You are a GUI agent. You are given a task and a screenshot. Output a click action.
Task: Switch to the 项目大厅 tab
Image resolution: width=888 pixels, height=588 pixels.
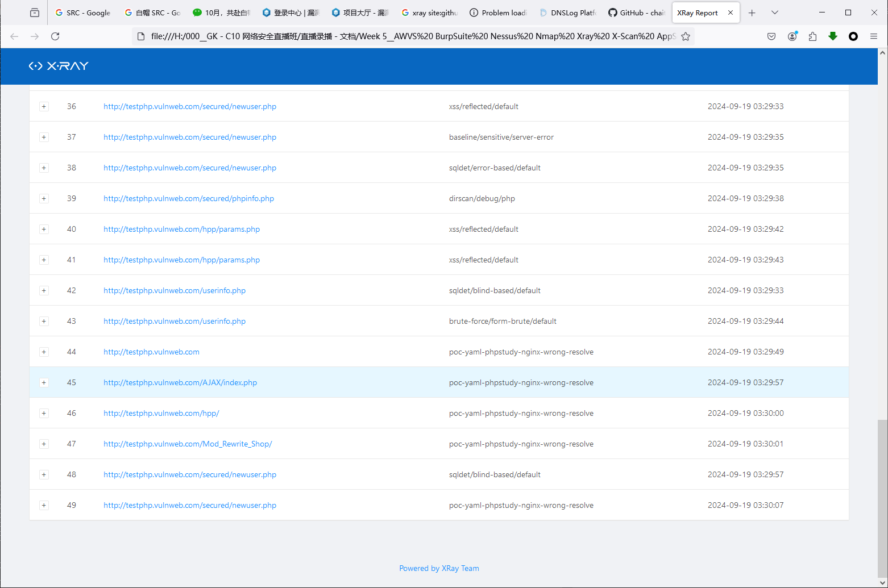(x=360, y=12)
